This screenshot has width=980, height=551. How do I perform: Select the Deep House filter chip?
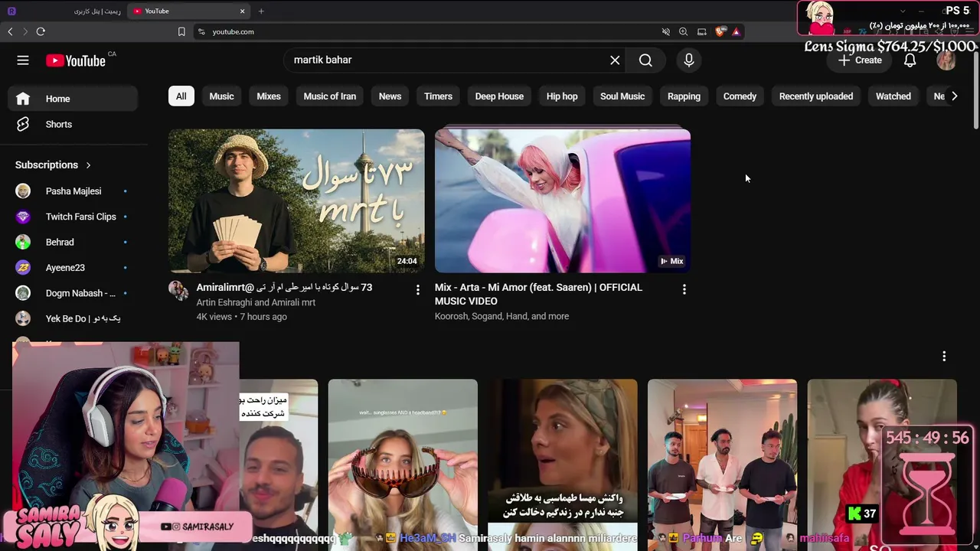pos(499,96)
